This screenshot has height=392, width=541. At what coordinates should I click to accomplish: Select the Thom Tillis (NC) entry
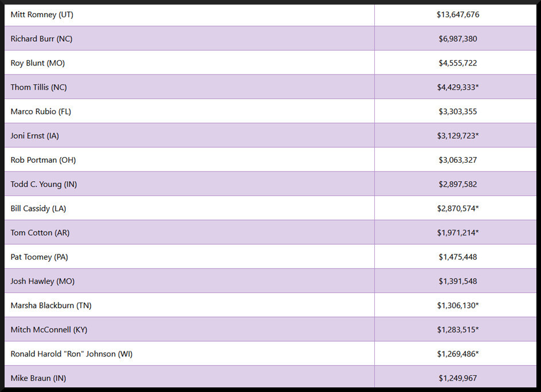tap(38, 87)
